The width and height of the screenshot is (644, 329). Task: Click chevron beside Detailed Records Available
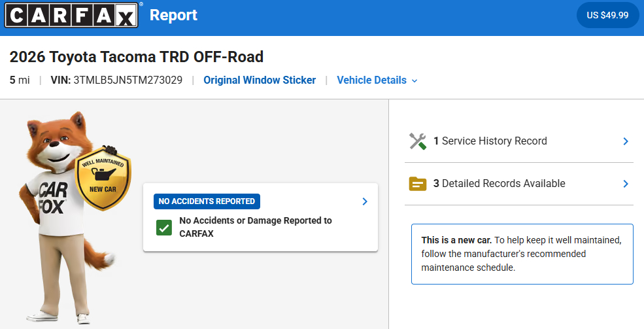tap(626, 184)
